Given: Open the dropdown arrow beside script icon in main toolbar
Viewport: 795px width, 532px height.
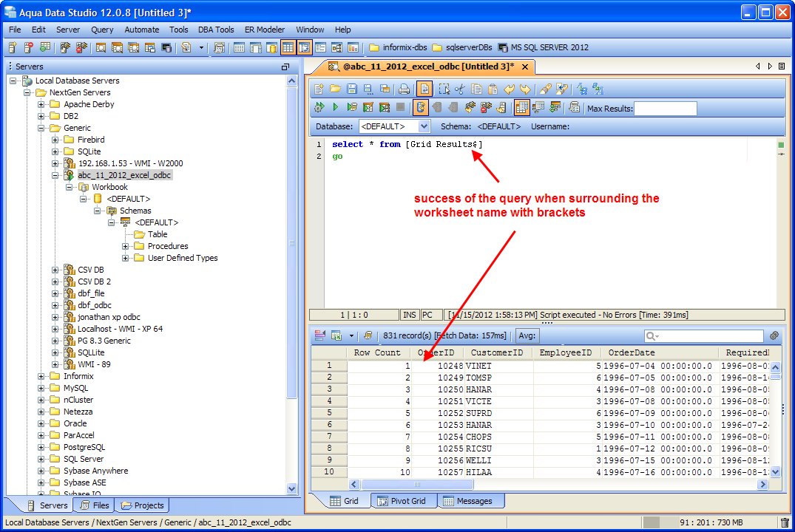Looking at the screenshot, I should pos(201,47).
